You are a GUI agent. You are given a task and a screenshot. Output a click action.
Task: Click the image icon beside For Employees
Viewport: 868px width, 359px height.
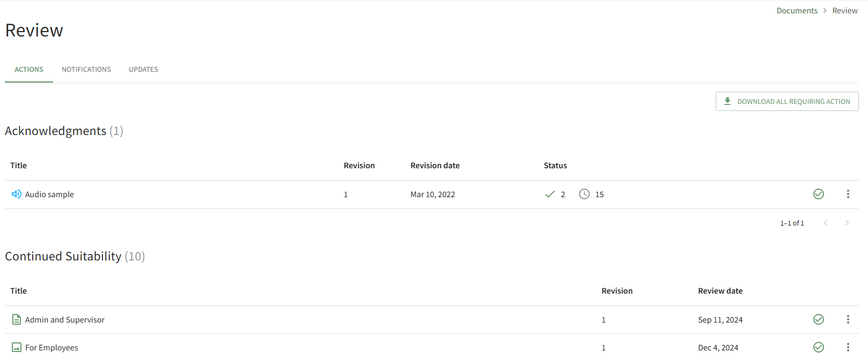pyautogui.click(x=16, y=347)
